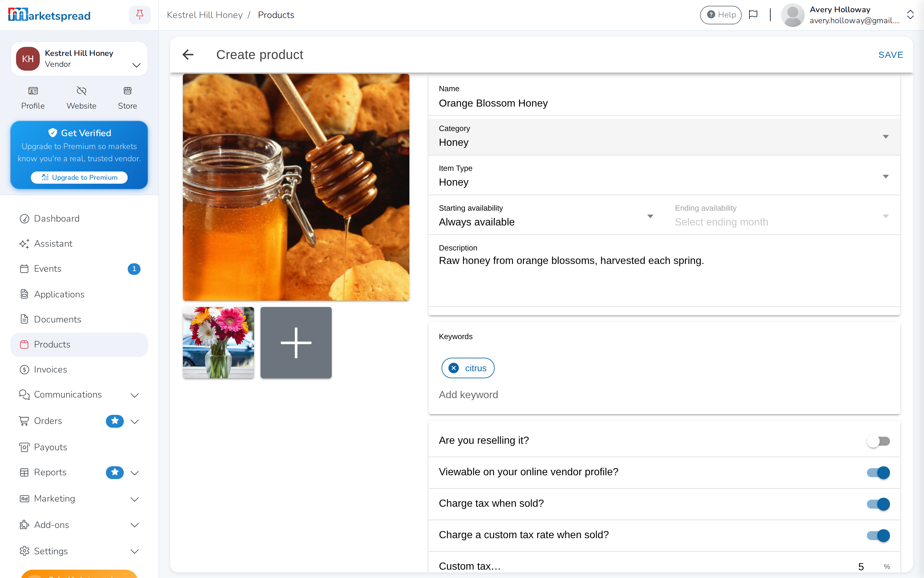Click the Add keyword input field
The height and width of the screenshot is (578, 924).
(x=664, y=395)
